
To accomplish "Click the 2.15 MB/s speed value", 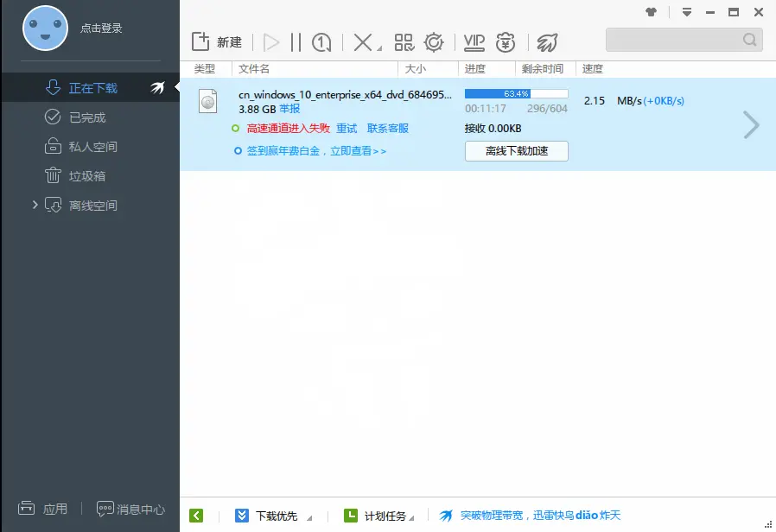I will click(x=613, y=101).
